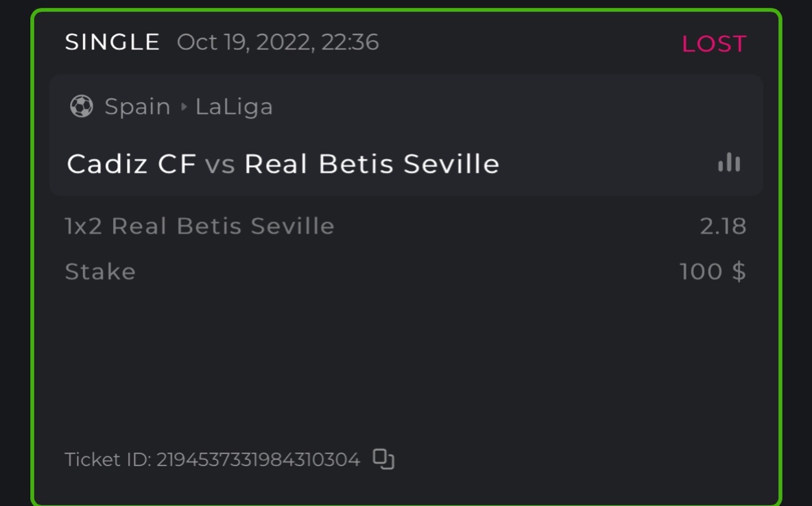Select the Cadiz CF team name
Viewport: 812px width, 506px height.
132,164
